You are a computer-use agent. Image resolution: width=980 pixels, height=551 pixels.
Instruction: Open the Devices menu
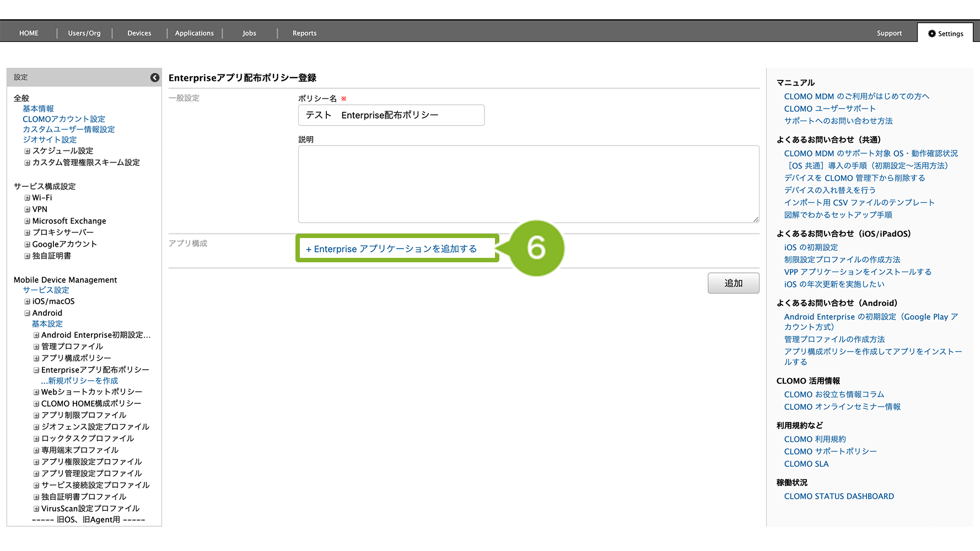click(139, 34)
